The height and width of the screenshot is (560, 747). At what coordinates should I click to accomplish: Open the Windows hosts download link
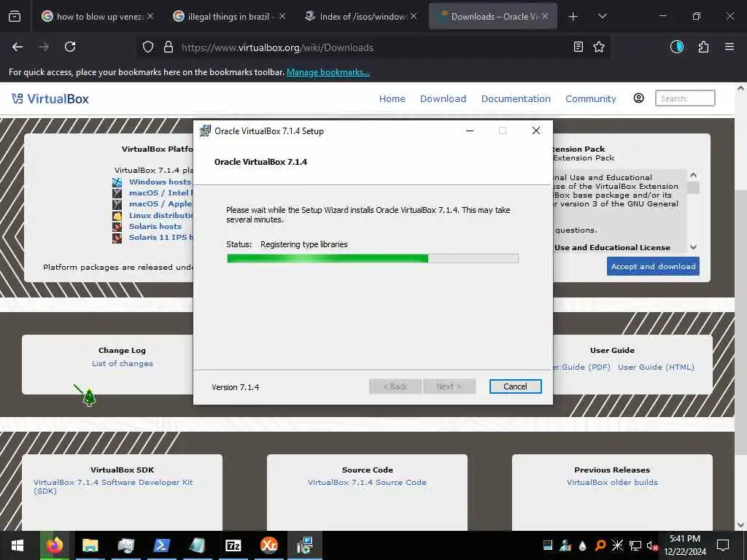point(160,182)
